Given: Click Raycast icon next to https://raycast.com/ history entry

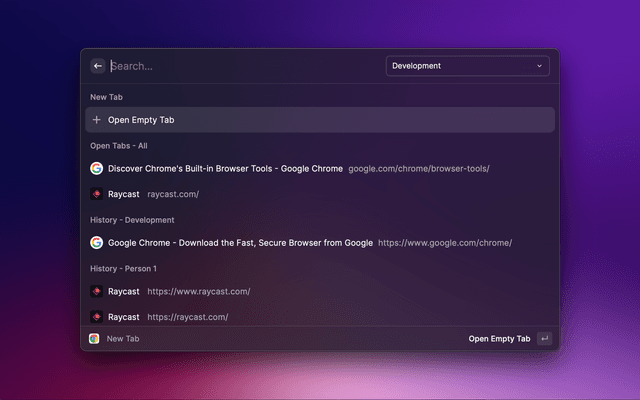Looking at the screenshot, I should [97, 317].
